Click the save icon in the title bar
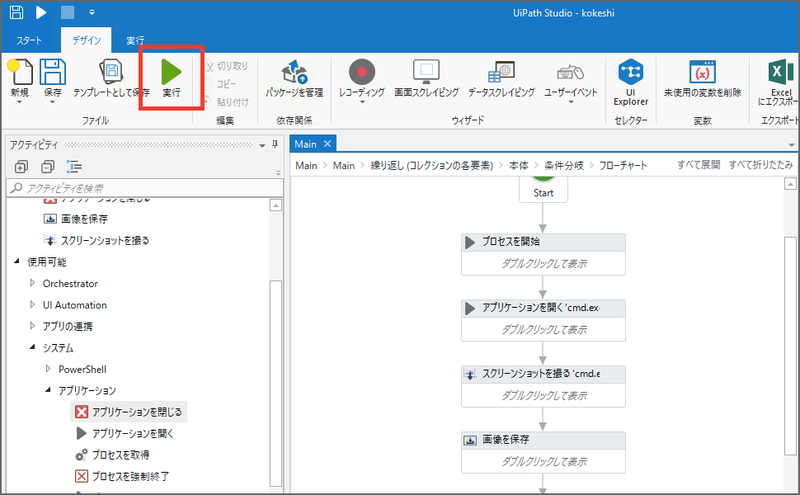The image size is (800, 495). (x=16, y=12)
